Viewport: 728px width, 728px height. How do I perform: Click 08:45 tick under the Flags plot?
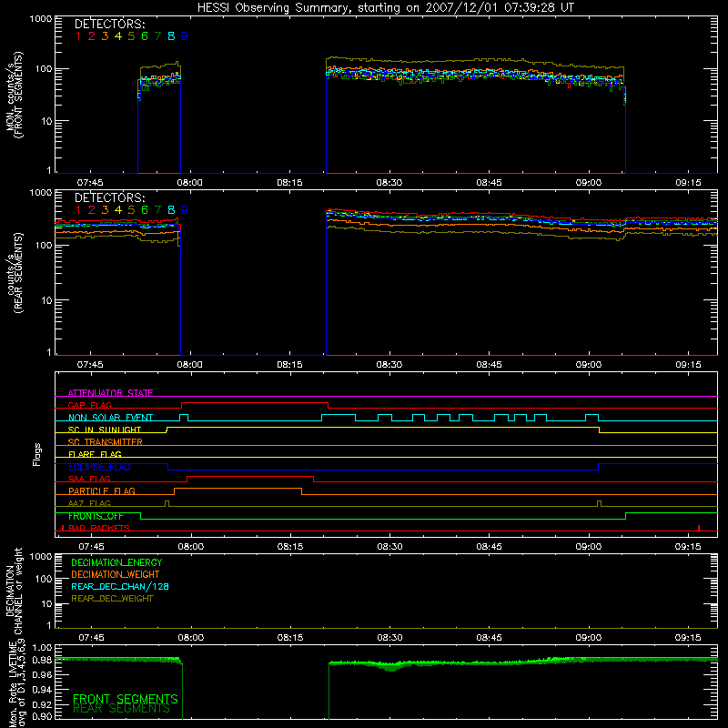tap(489, 547)
